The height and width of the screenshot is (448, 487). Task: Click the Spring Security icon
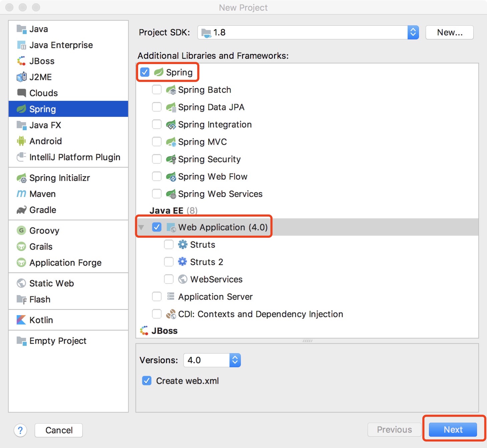171,159
